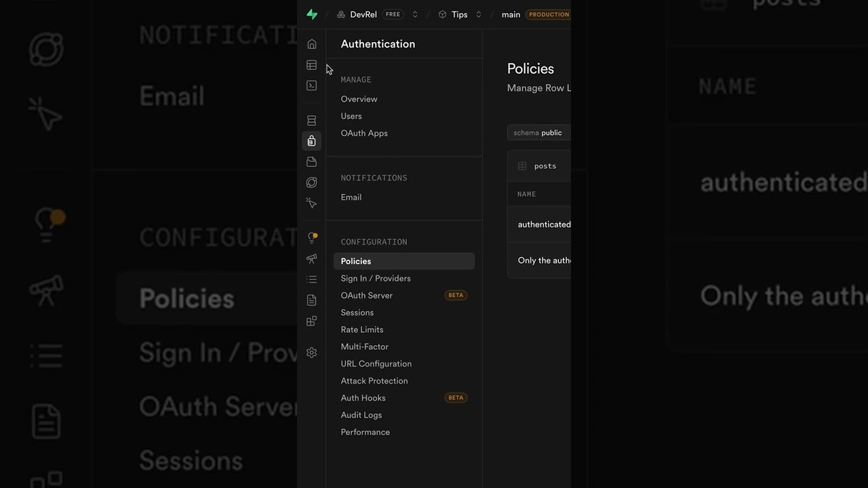
Task: Click the table icon next to posts
Action: [x=522, y=166]
